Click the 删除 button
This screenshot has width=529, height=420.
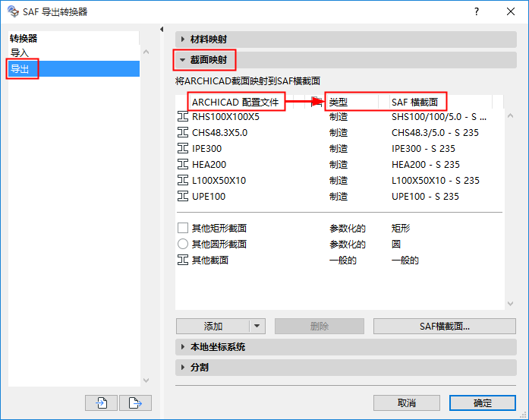pyautogui.click(x=320, y=326)
